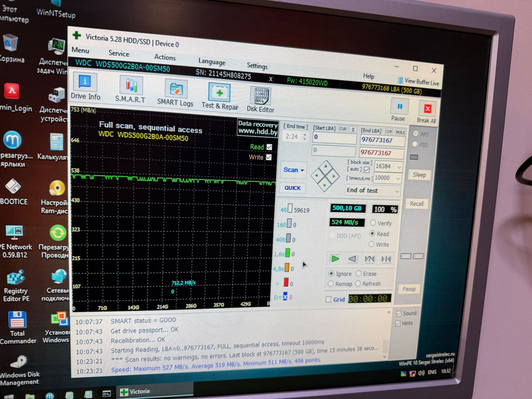532x399 pixels.
Task: Open the Service menu
Action: 119,53
